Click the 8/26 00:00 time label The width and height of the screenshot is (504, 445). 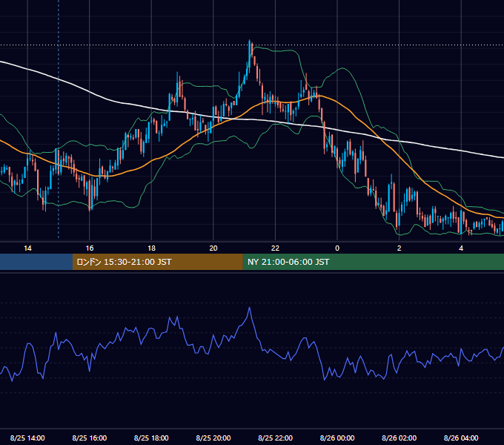point(337,438)
